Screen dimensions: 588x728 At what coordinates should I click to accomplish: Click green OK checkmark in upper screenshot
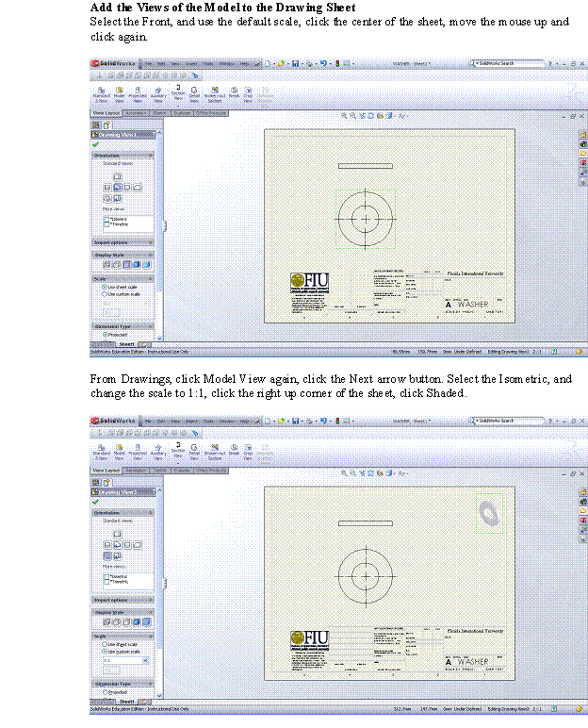95,144
